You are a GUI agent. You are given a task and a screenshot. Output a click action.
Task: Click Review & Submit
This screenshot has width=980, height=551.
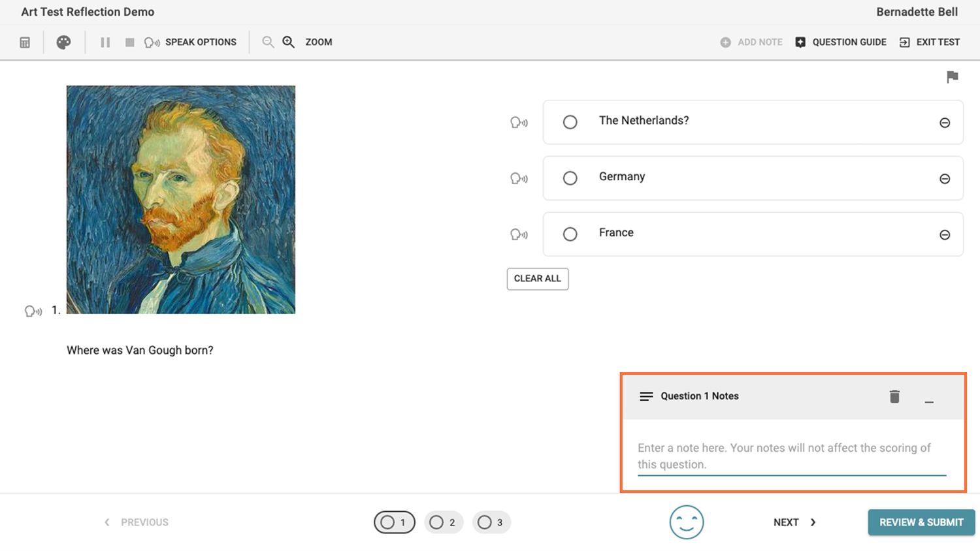pyautogui.click(x=921, y=522)
